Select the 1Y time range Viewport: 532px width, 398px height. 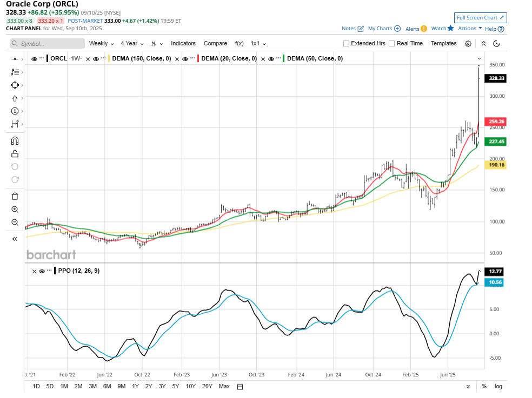coord(135,387)
